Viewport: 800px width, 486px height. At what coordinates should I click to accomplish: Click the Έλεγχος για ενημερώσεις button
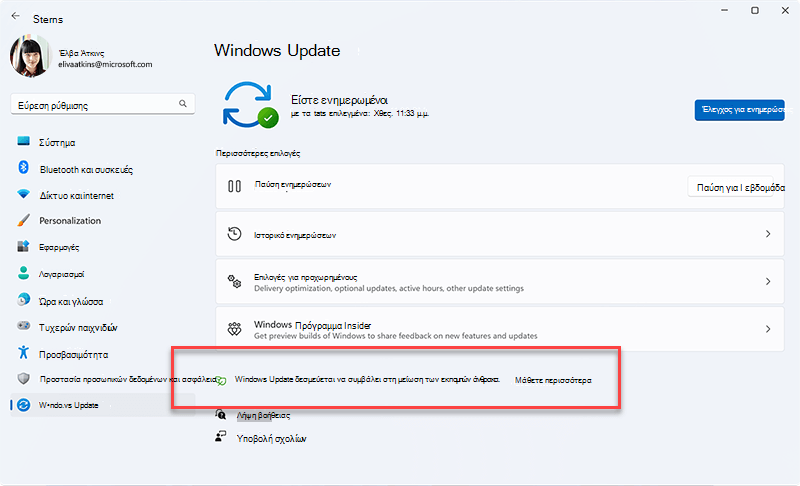point(739,110)
